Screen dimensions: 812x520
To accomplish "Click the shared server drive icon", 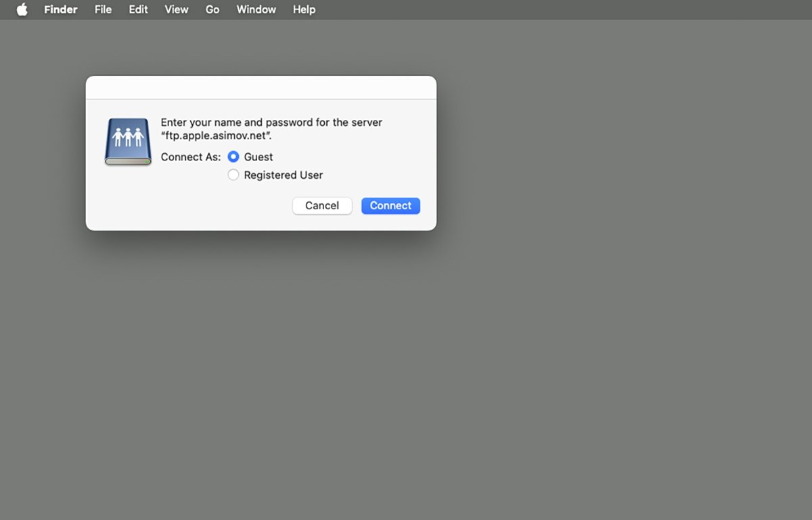I will 128,142.
